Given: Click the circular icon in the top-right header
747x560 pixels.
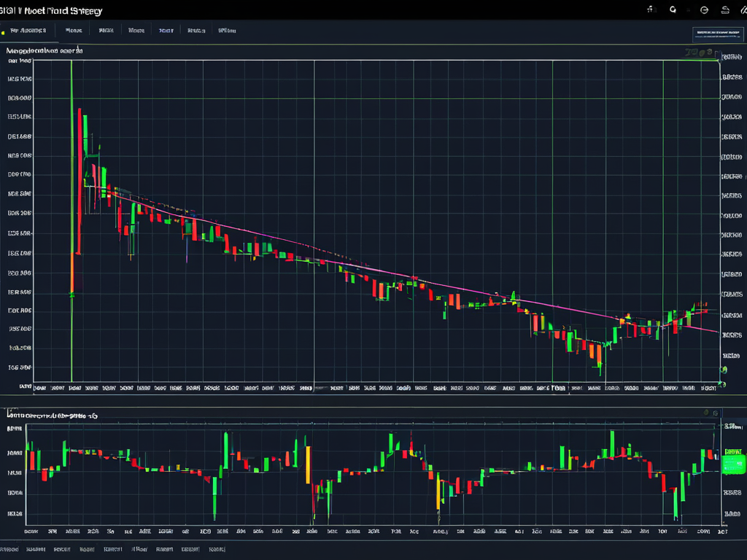Looking at the screenshot, I should pos(704,9).
